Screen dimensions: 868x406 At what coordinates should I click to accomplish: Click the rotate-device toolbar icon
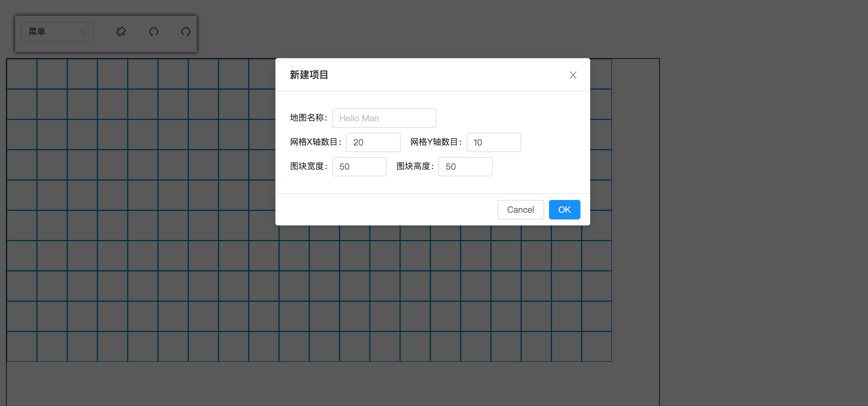click(121, 32)
